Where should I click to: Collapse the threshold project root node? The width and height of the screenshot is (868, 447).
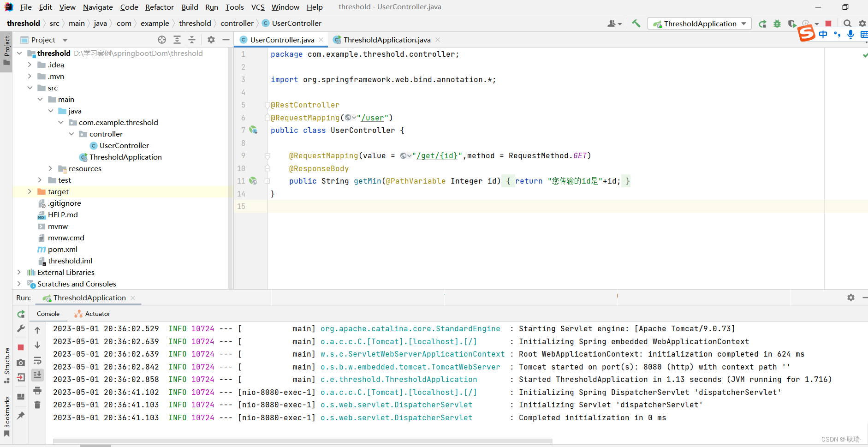click(x=19, y=53)
